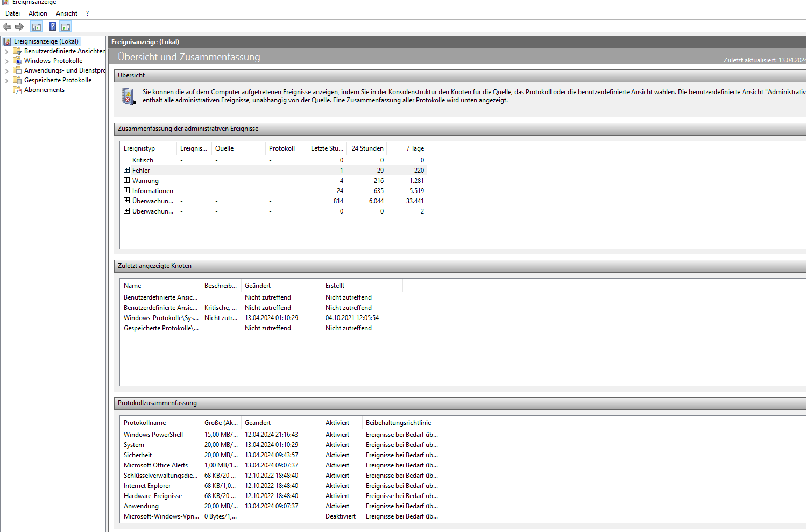
Task: Go back with the left arrow toolbar icon
Action: click(x=7, y=26)
